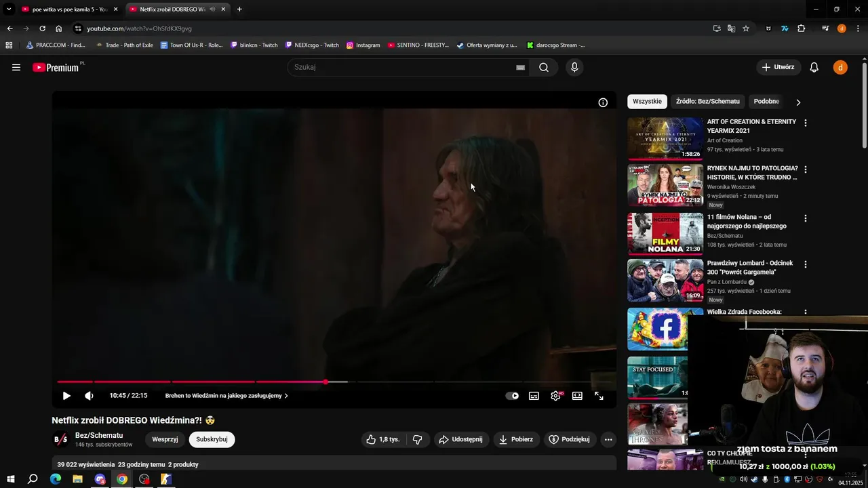
Task: Open Bez/Schematu channel name link
Action: (99, 435)
